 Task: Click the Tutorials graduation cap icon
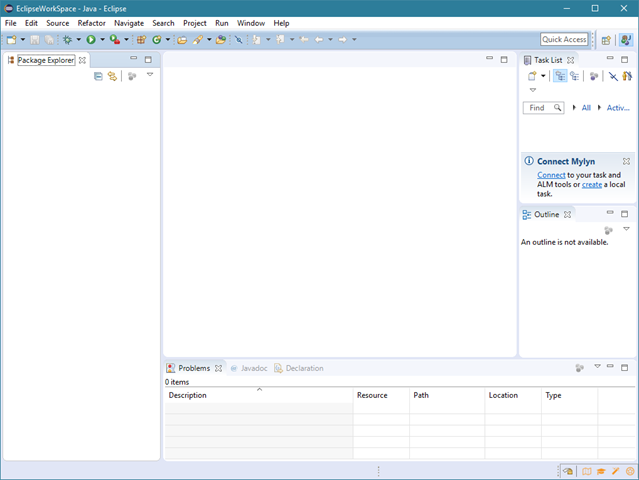point(601,471)
